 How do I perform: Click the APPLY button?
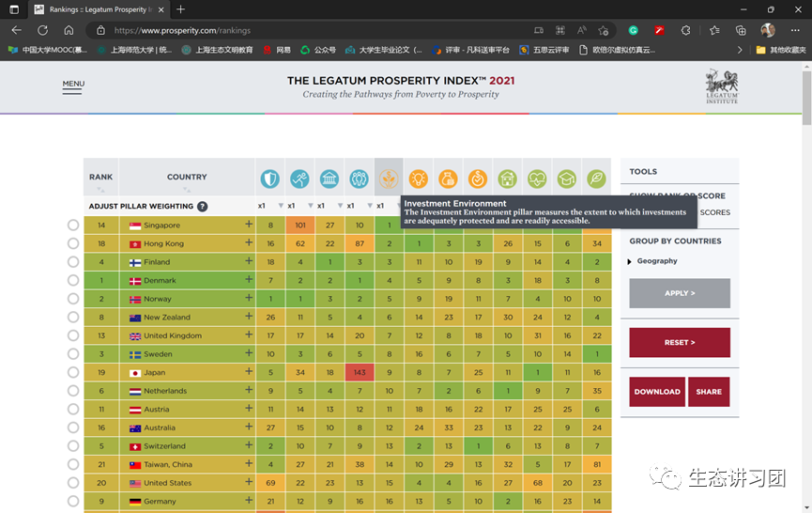coord(680,293)
